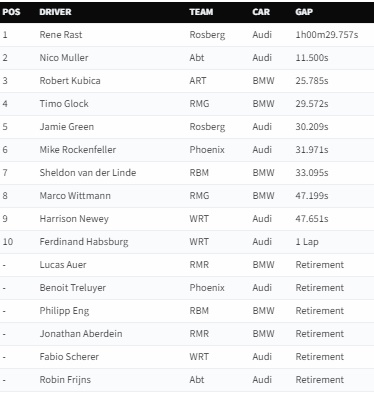Click Marco Wittmann driver cell
This screenshot has width=374, height=402.
(x=75, y=196)
